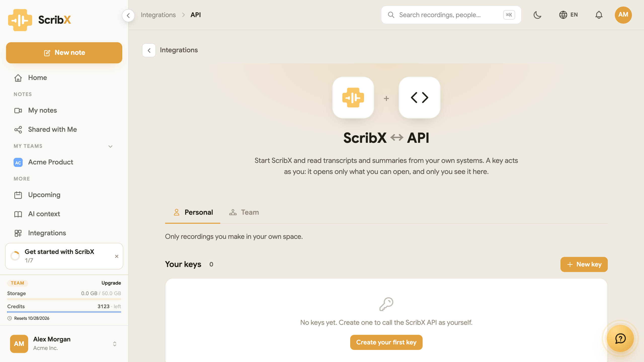Click the API code brackets tile
The width and height of the screenshot is (644, 362).
point(419,97)
